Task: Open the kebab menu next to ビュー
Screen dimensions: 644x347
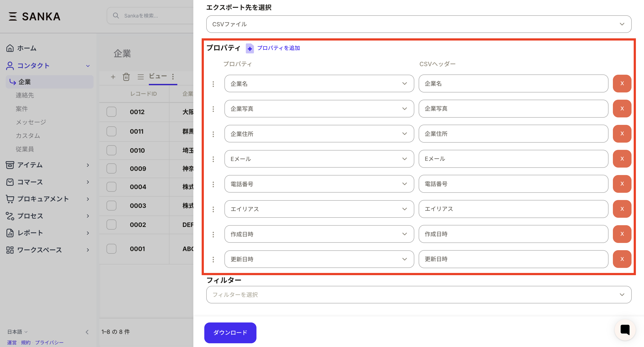Action: (x=173, y=77)
